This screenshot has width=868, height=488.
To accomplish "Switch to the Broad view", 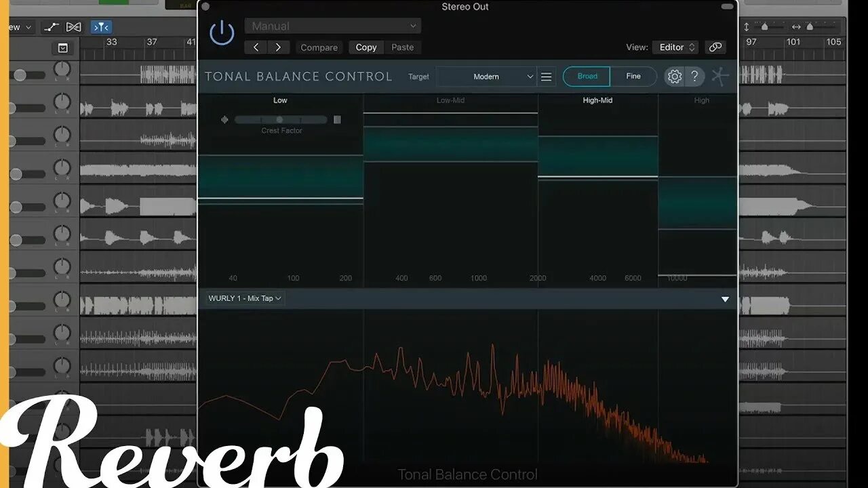I will (587, 77).
